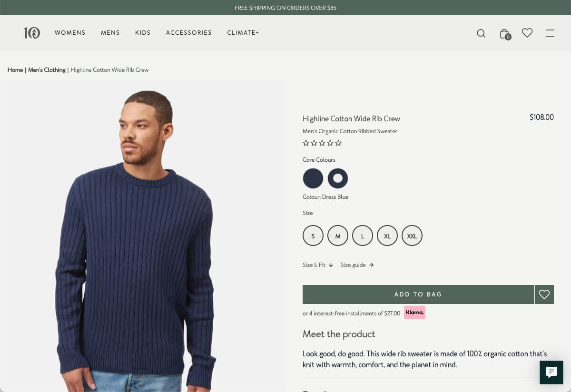Click the Add to Bag button
The height and width of the screenshot is (392, 571).
pos(418,294)
